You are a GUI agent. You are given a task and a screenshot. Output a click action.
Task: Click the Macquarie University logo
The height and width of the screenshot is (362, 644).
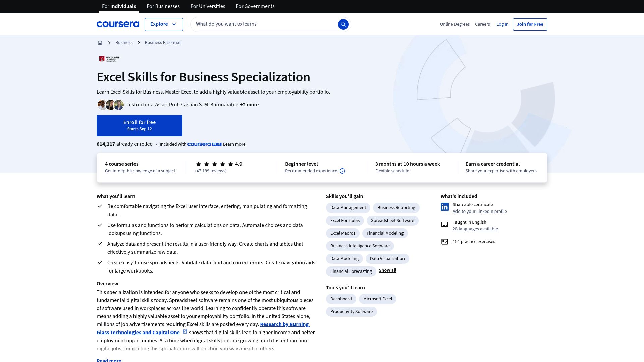[x=109, y=59]
